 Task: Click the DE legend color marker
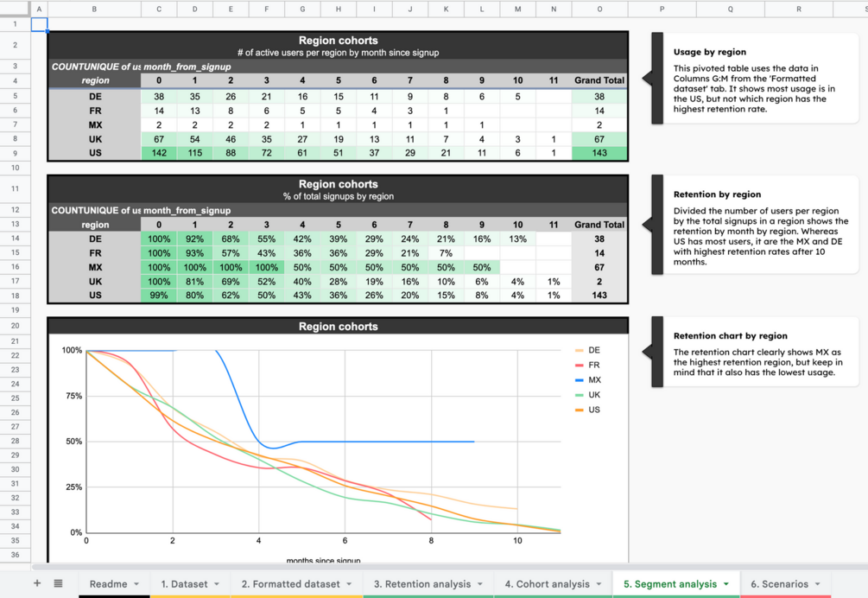coord(579,351)
